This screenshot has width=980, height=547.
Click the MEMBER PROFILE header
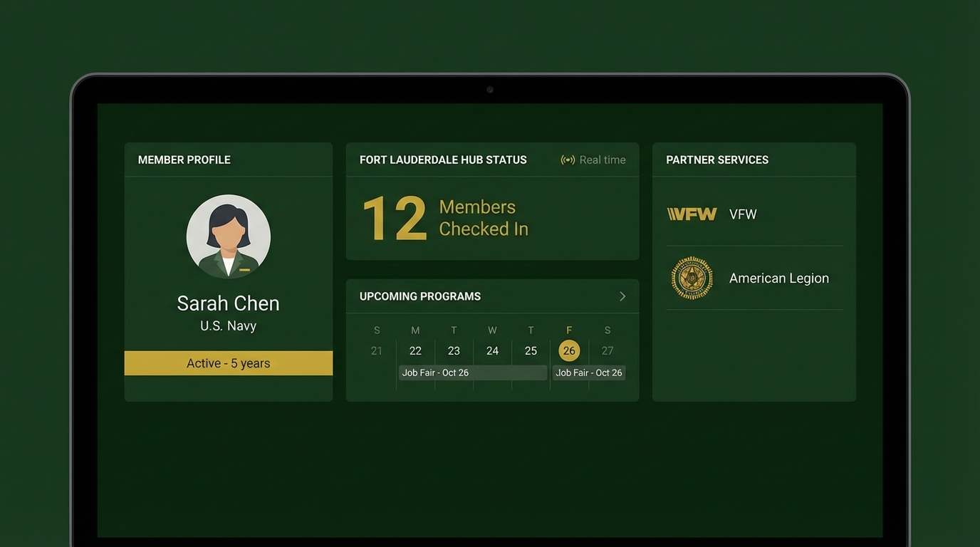point(184,160)
